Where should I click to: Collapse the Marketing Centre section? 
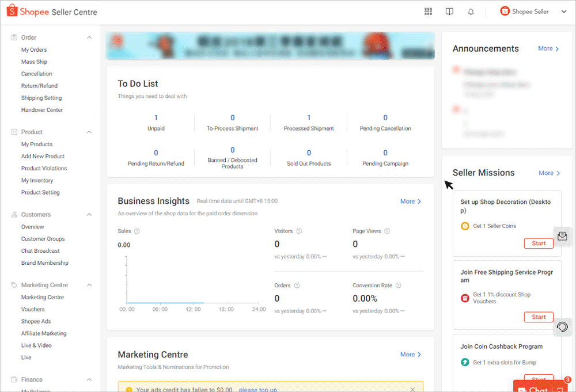click(89, 284)
